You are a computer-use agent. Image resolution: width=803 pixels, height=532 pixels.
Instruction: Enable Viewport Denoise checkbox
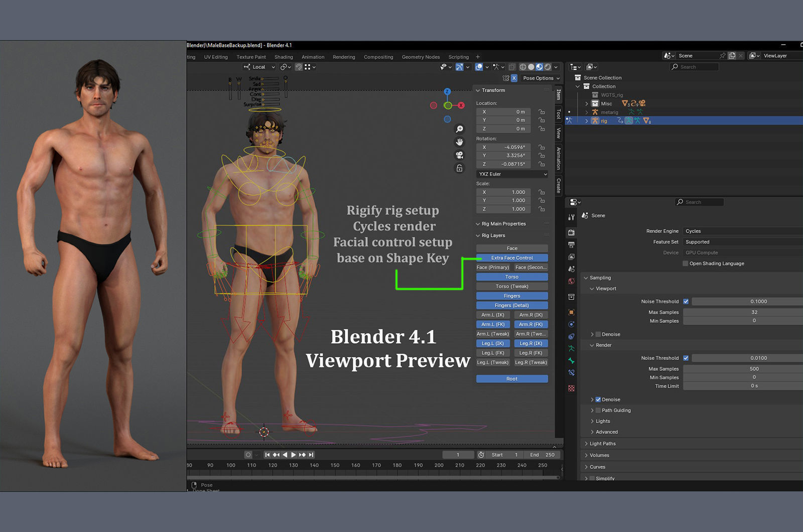[598, 334]
